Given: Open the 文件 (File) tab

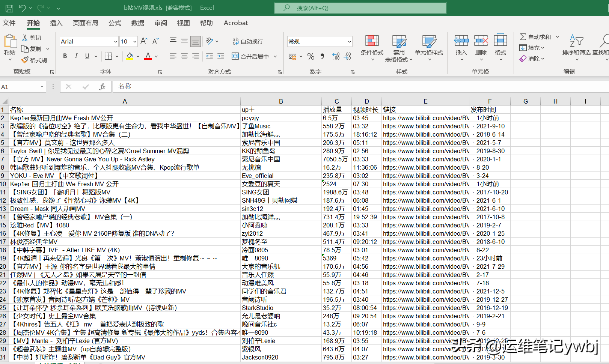Looking at the screenshot, I should tap(9, 23).
